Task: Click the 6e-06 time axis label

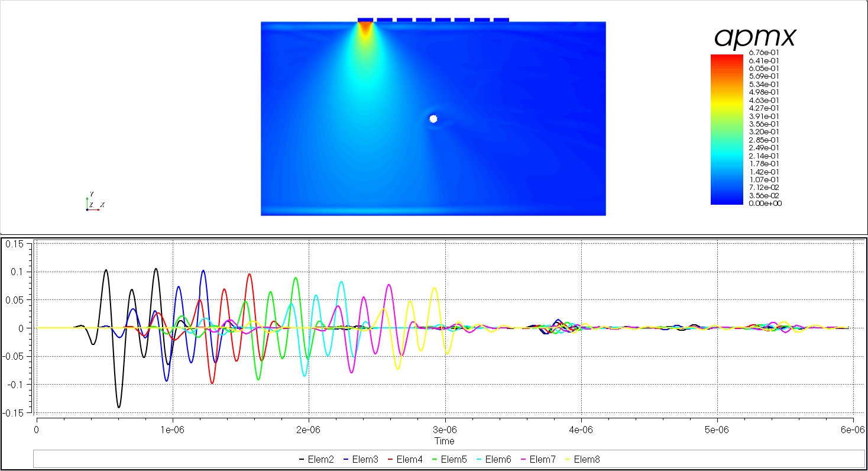Action: tap(853, 430)
